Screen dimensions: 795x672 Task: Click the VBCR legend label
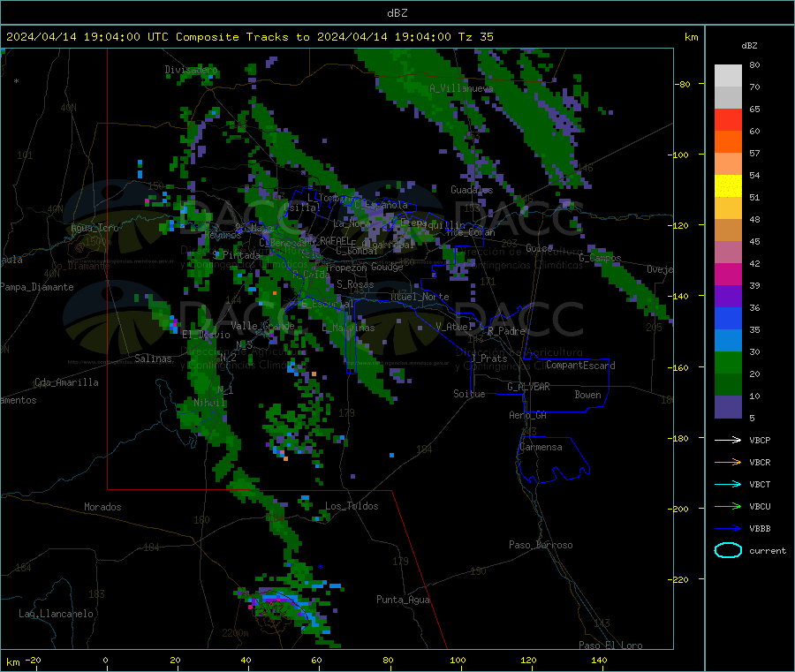(760, 462)
